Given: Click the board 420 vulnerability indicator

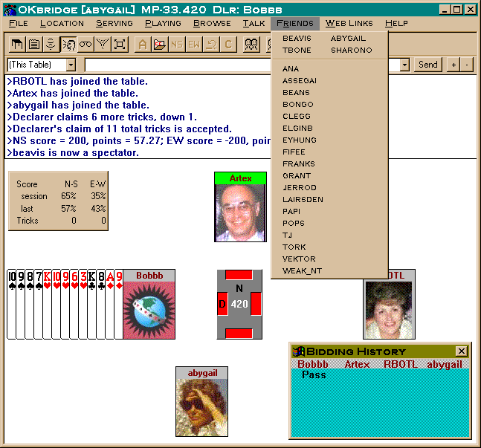Looking at the screenshot, I should [239, 304].
